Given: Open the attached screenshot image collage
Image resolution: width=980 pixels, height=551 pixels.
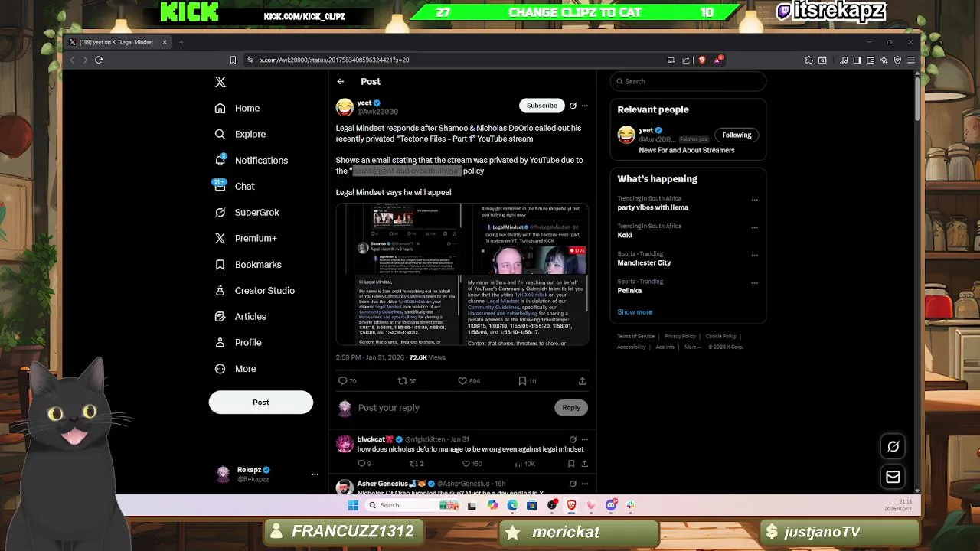Looking at the screenshot, I should click(462, 274).
